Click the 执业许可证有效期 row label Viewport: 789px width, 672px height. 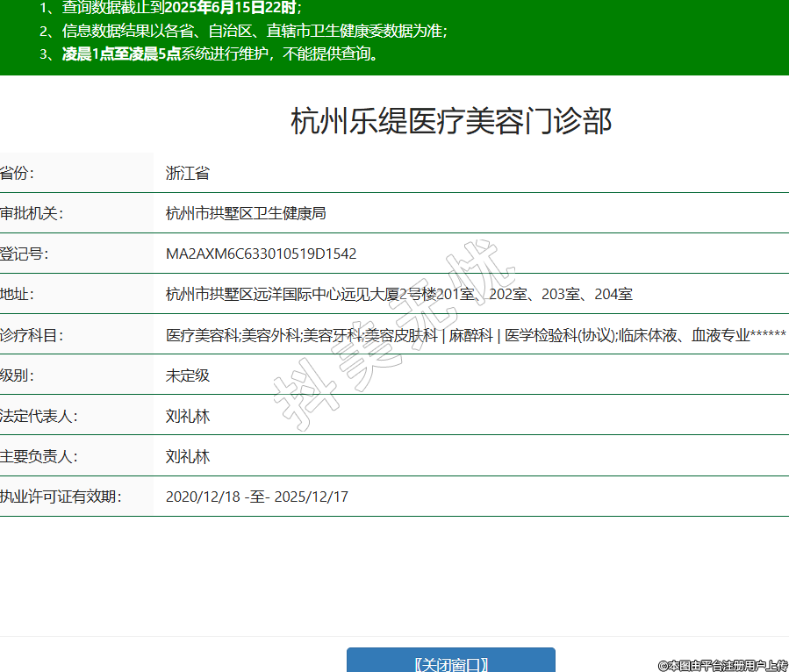pos(60,497)
